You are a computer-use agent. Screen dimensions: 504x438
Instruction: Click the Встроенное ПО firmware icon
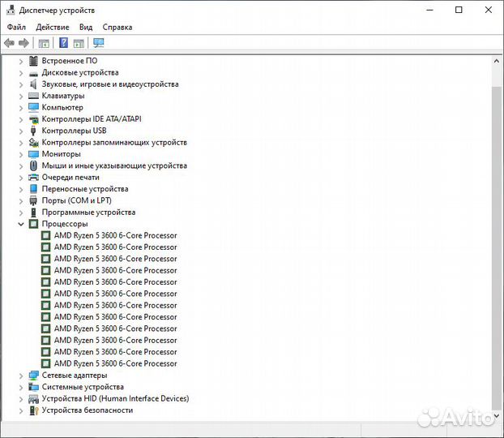point(33,61)
